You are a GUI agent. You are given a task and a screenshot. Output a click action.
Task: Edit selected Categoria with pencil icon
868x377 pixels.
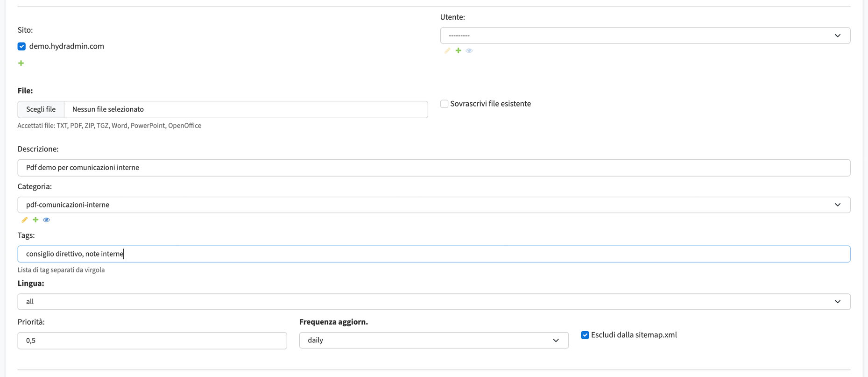(x=24, y=220)
